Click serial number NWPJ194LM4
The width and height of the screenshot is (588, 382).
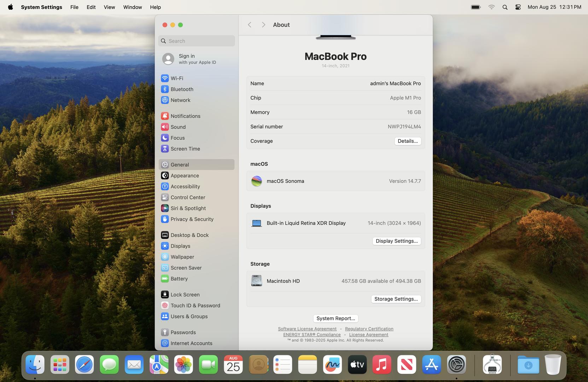point(404,127)
